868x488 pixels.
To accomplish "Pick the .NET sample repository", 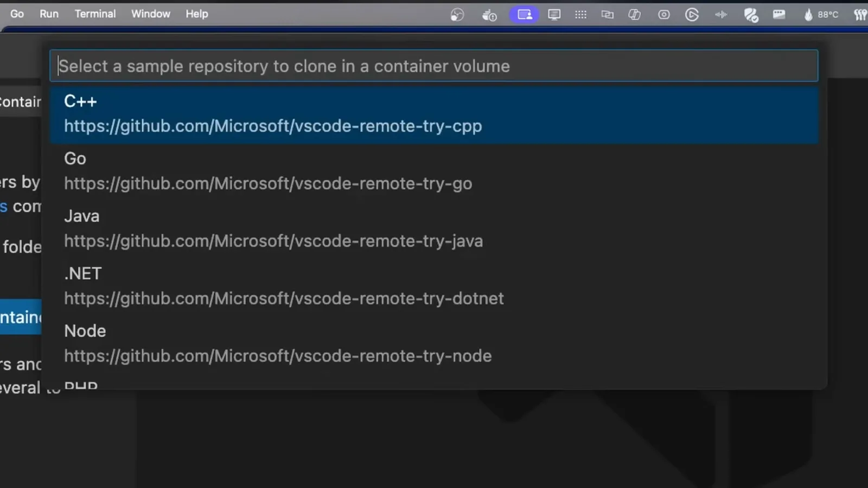I will click(434, 287).
